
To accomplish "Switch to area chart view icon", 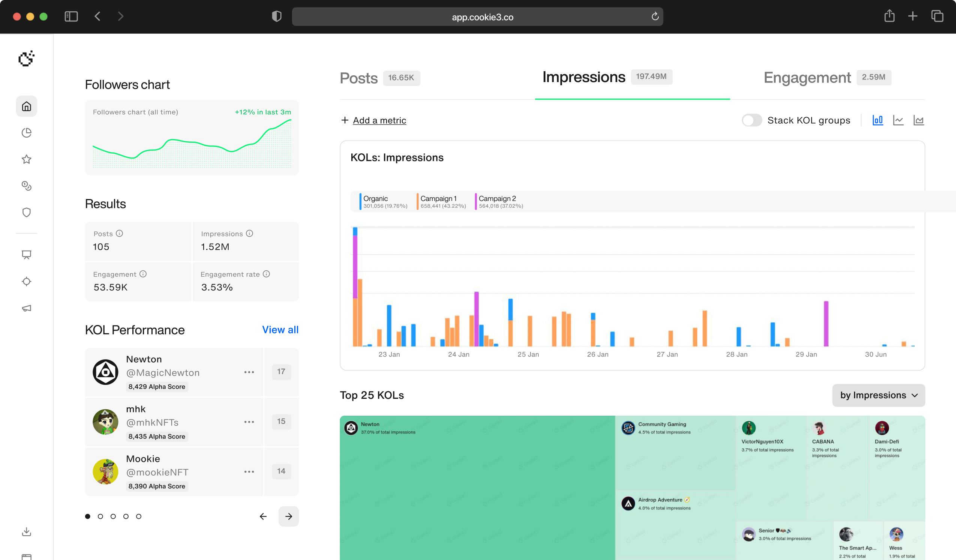I will [919, 120].
